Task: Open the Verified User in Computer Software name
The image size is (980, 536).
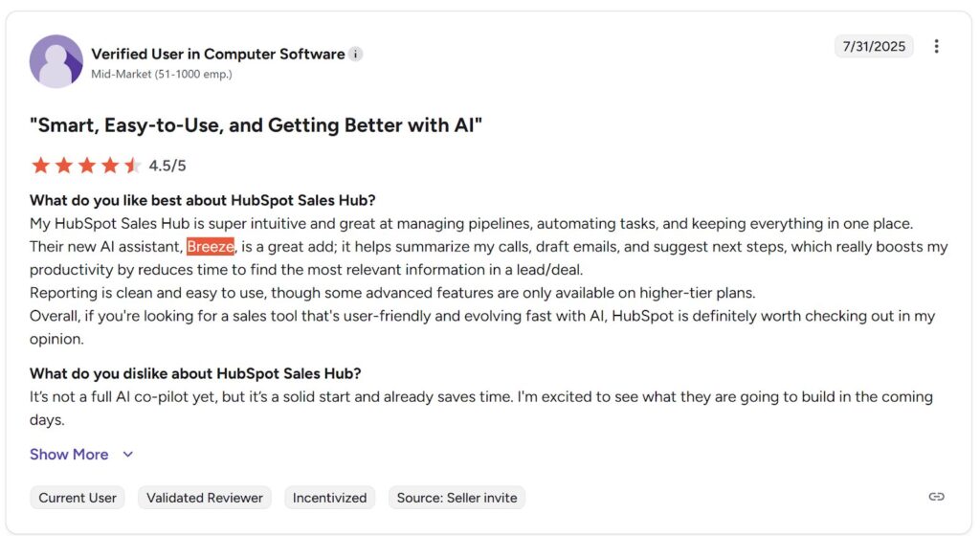Action: pyautogui.click(x=217, y=54)
